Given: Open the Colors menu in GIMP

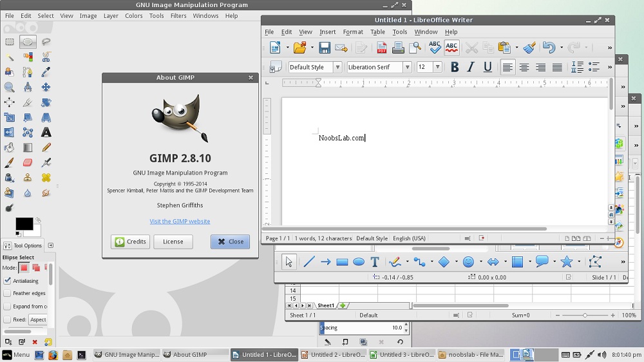Looking at the screenshot, I should pos(133,15).
